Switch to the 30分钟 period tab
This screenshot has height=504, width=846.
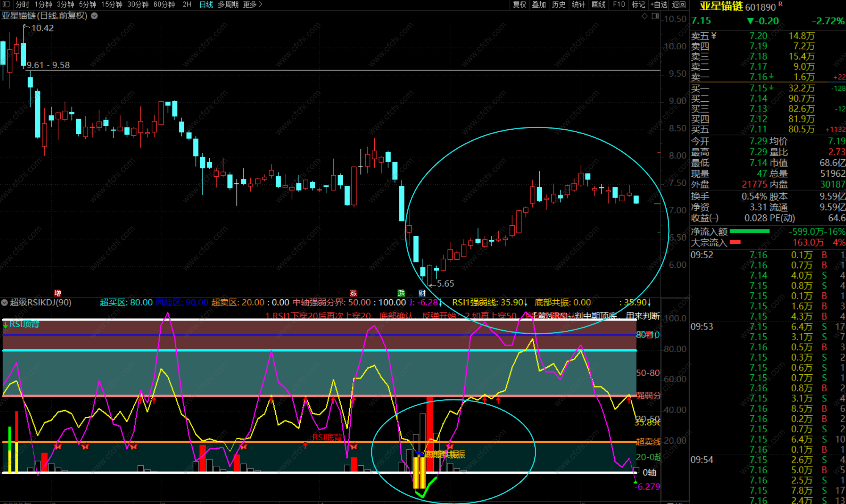tap(138, 5)
